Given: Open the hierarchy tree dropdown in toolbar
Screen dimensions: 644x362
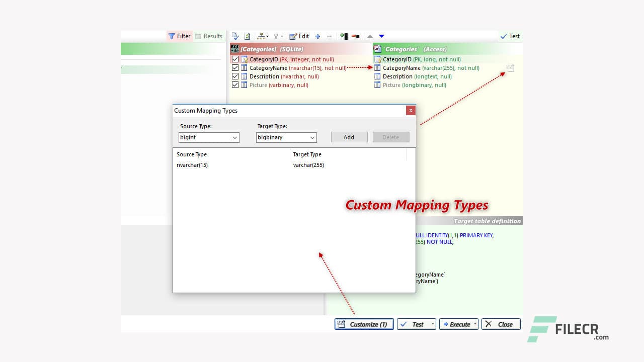Looking at the screenshot, I should [263, 36].
